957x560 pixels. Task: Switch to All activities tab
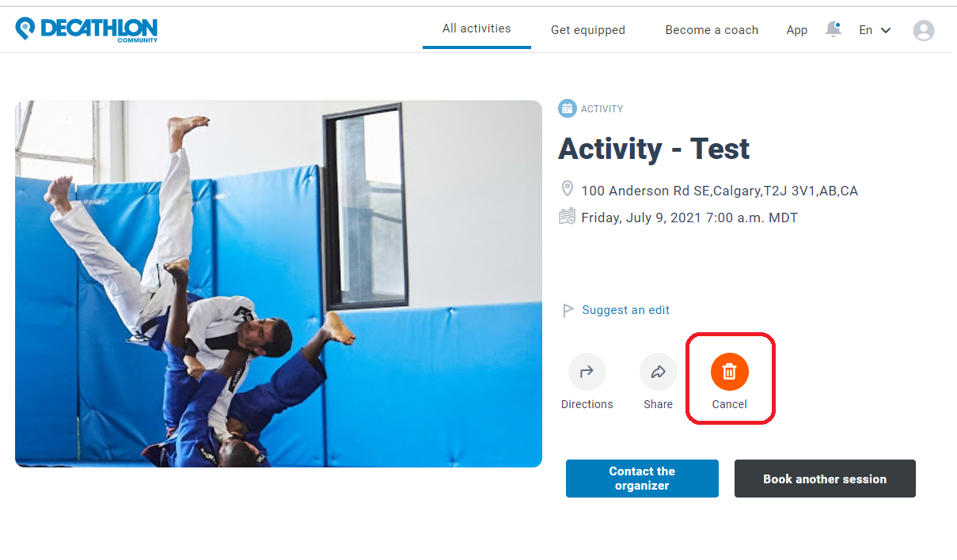[x=477, y=28]
